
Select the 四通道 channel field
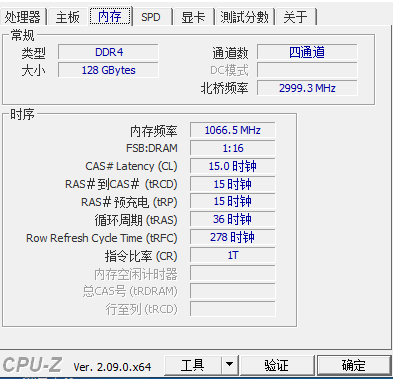click(307, 52)
